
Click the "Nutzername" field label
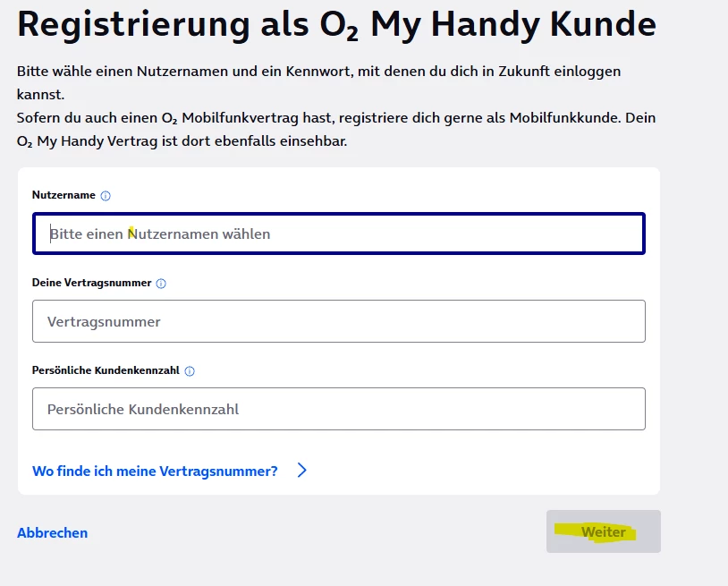63,195
